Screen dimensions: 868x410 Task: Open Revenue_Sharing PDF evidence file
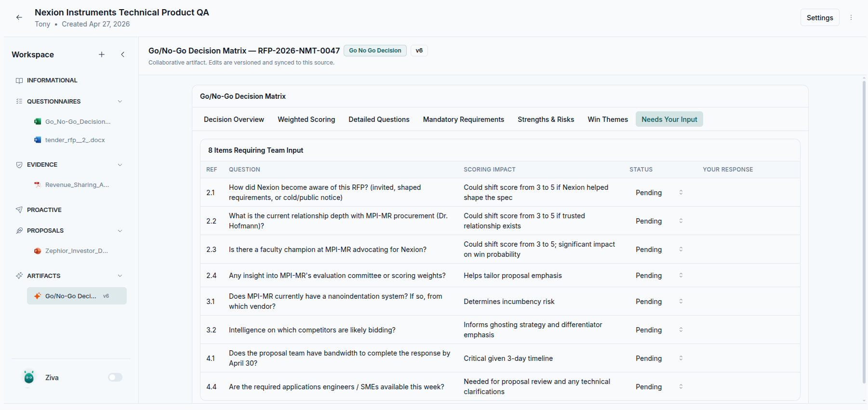pos(77,185)
